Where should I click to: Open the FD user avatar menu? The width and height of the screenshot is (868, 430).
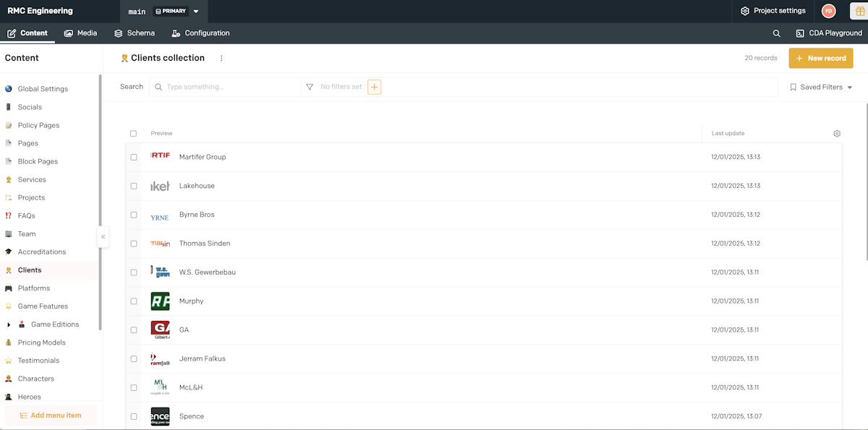[x=829, y=11]
